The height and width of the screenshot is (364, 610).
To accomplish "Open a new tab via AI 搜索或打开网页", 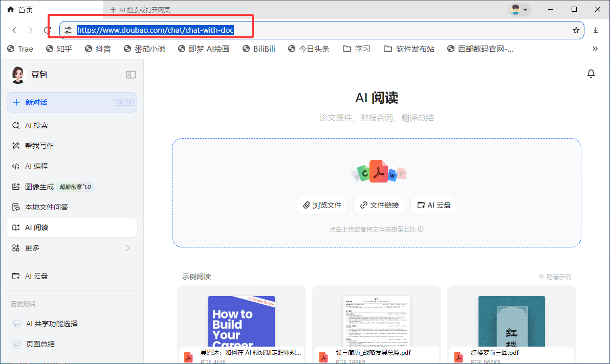I will pyautogui.click(x=140, y=10).
